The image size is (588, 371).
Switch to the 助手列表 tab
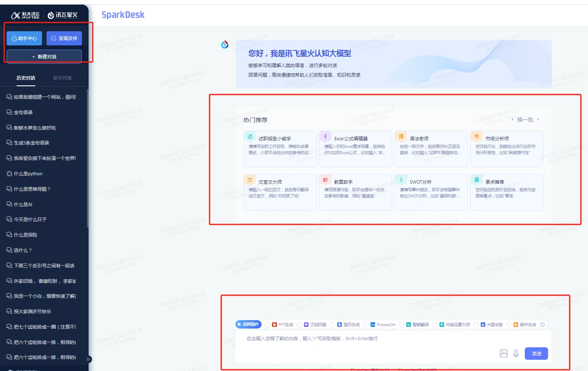[x=62, y=78]
